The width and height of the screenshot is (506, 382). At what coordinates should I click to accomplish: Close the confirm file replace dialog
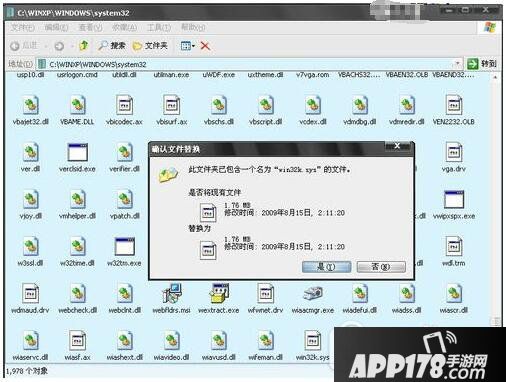[397, 146]
